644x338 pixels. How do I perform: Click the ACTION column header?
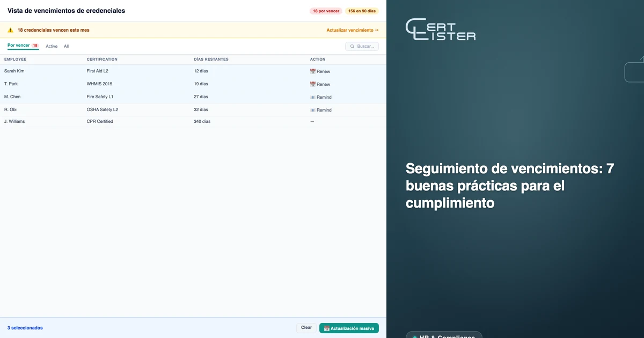tap(318, 60)
